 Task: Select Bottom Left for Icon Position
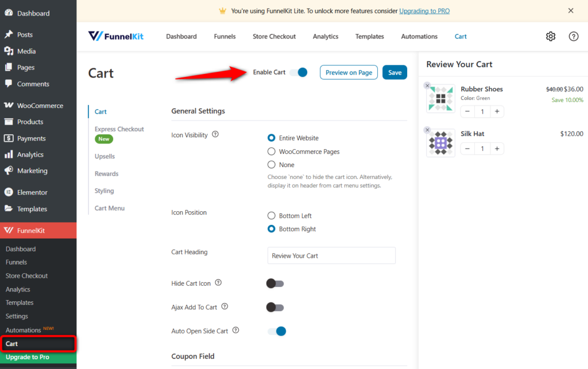[270, 215]
